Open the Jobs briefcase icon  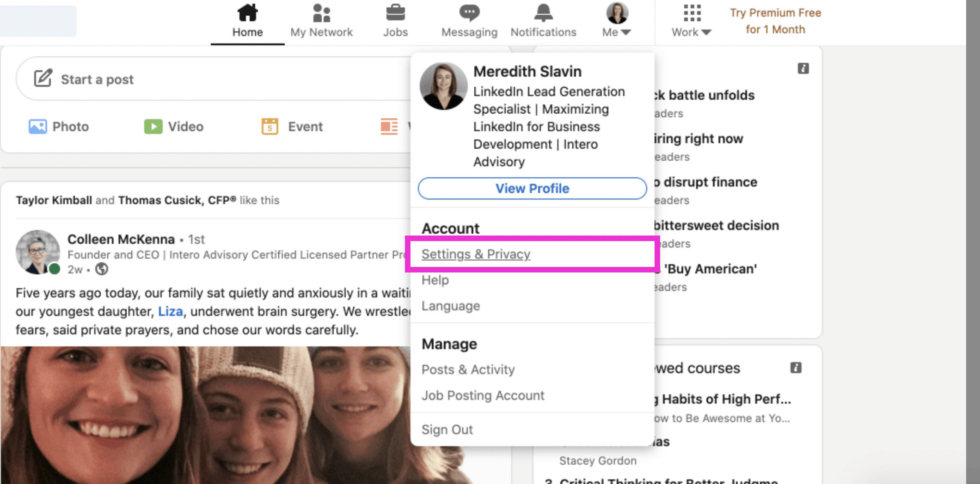pyautogui.click(x=395, y=12)
